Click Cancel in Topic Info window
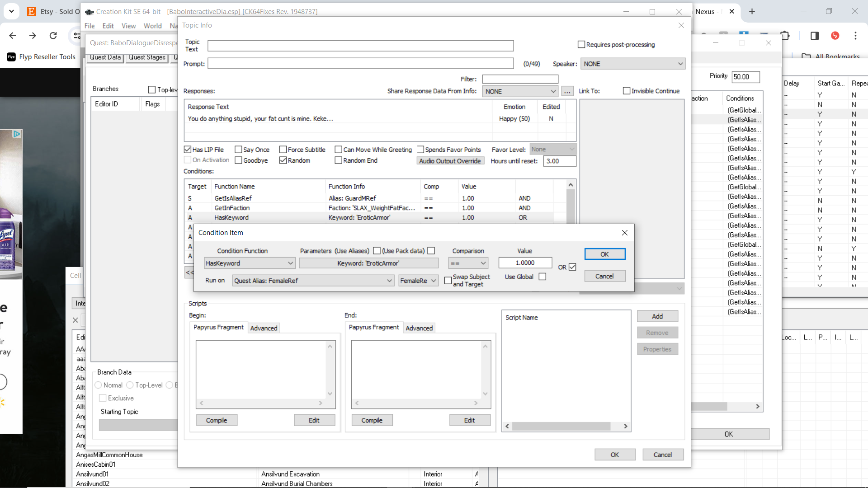Viewport: 868px width, 488px height. pyautogui.click(x=663, y=455)
